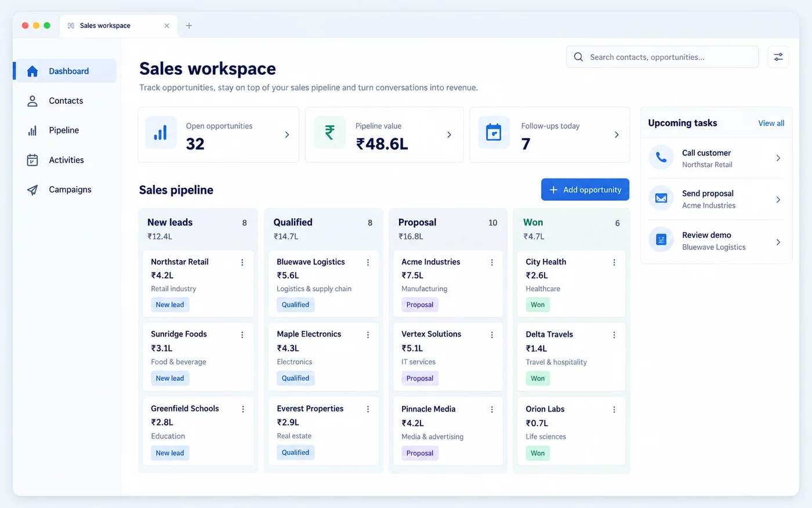Click View all upcoming tasks link
The height and width of the screenshot is (508, 812).
(x=771, y=124)
